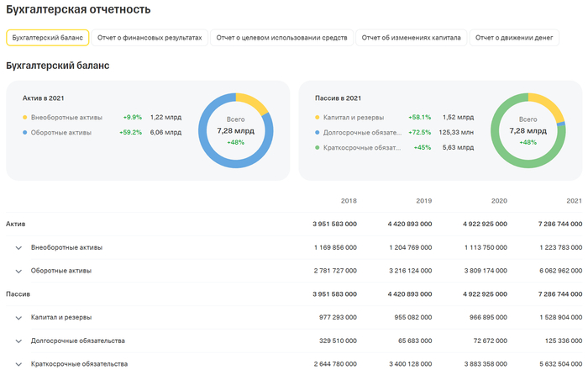The width and height of the screenshot is (588, 370).
Task: Expand the Капитал и резервы row chevron
Action: [18, 317]
